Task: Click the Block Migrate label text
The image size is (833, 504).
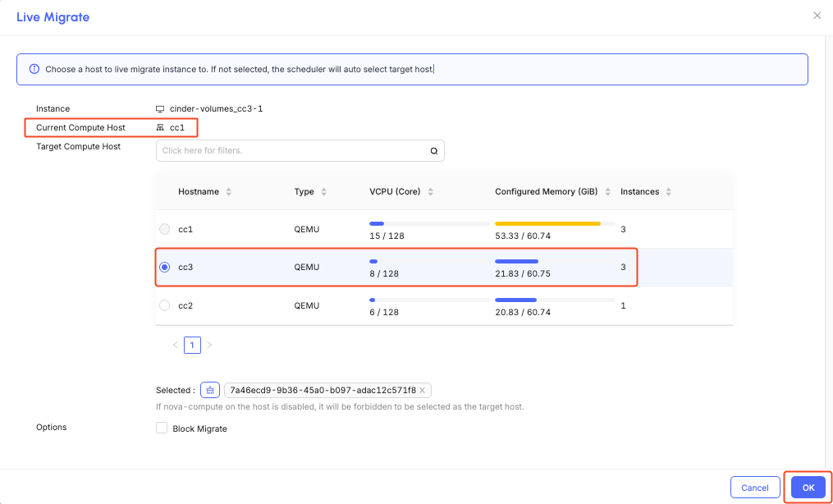Action: tap(199, 428)
